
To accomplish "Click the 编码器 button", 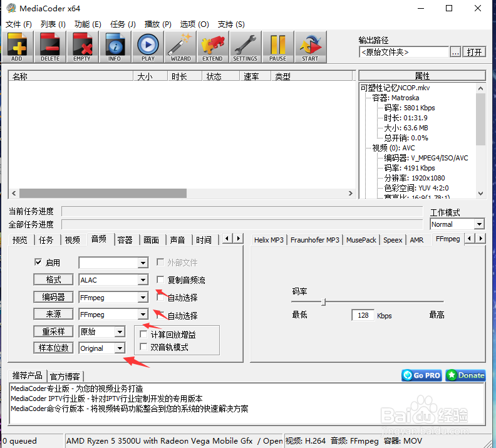I will (x=53, y=297).
